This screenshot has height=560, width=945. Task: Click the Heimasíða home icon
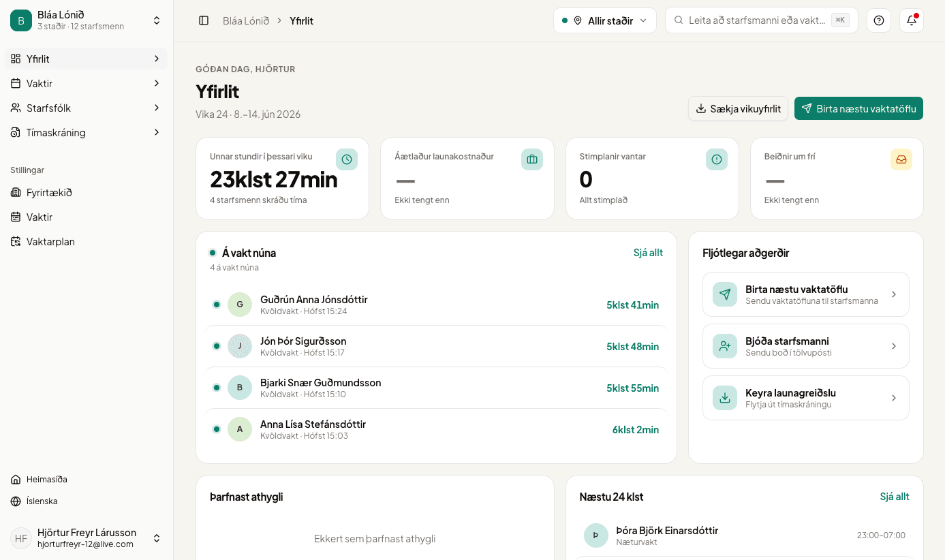pos(16,480)
